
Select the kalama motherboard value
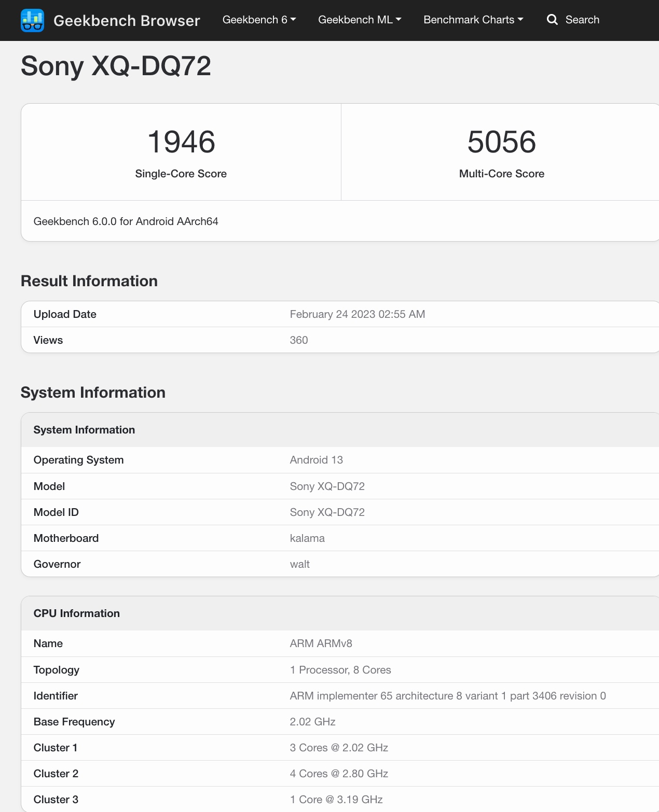pos(307,538)
